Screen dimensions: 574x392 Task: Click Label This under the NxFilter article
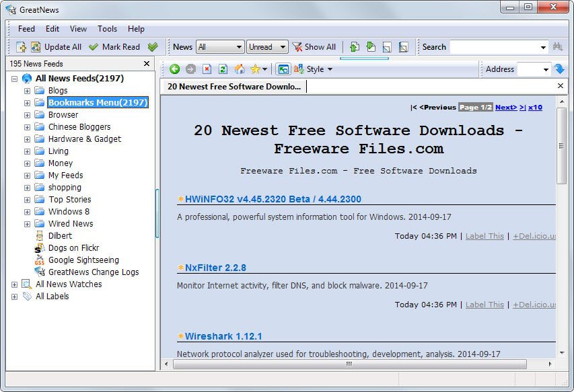click(485, 305)
